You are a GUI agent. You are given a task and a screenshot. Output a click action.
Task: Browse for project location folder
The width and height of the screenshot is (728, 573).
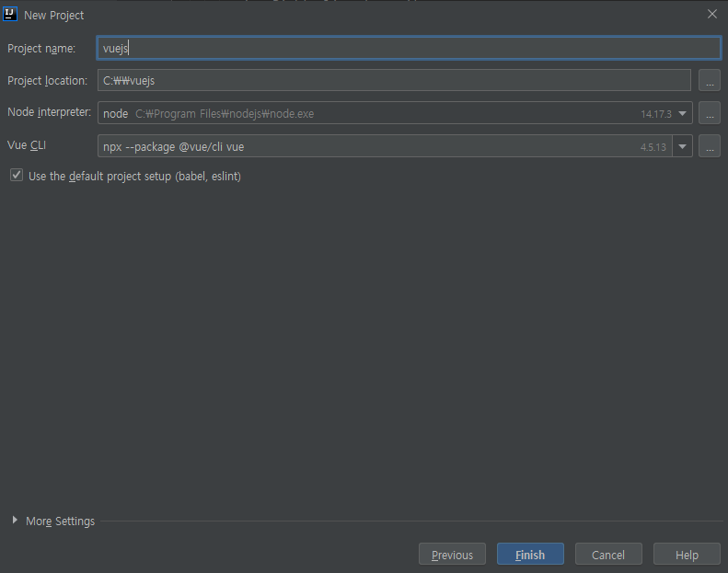point(709,80)
